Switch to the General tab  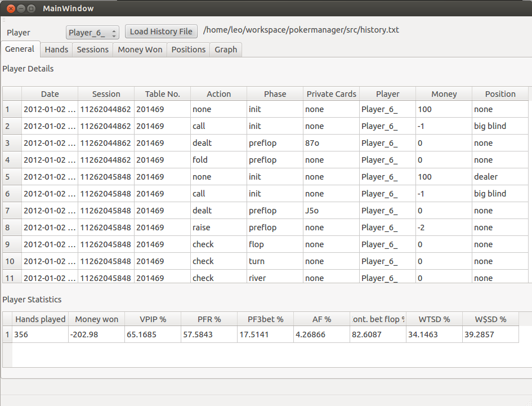pos(20,49)
